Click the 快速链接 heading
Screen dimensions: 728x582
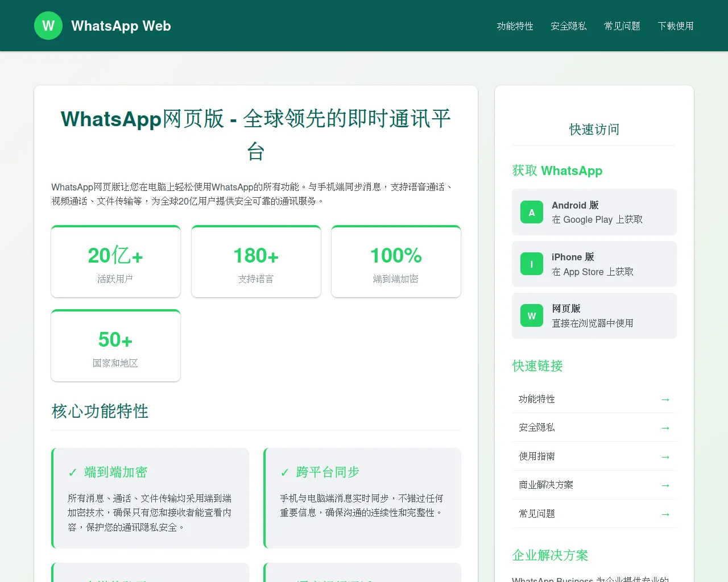[537, 365]
